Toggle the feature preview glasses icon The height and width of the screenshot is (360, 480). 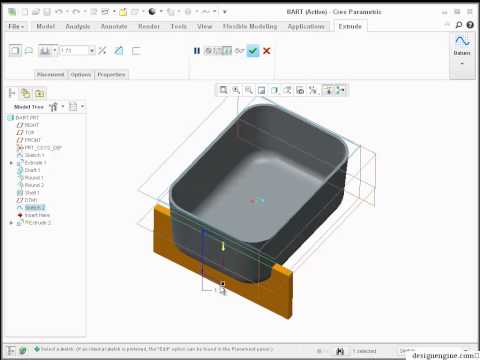click(239, 51)
